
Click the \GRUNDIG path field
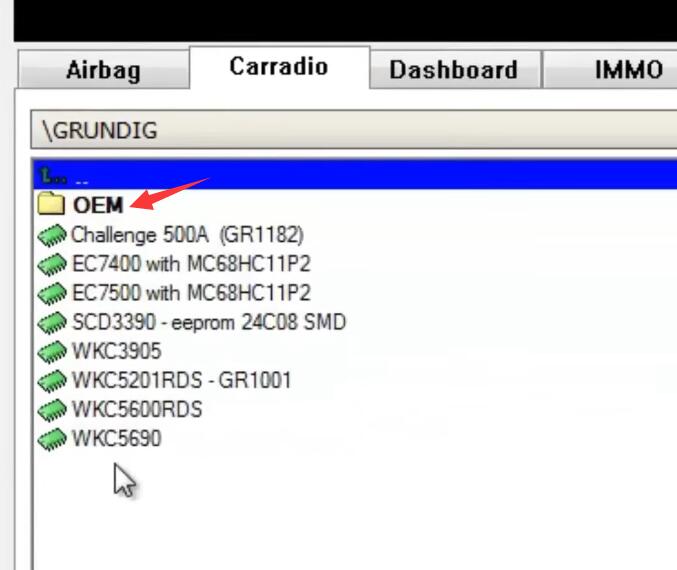tap(354, 130)
